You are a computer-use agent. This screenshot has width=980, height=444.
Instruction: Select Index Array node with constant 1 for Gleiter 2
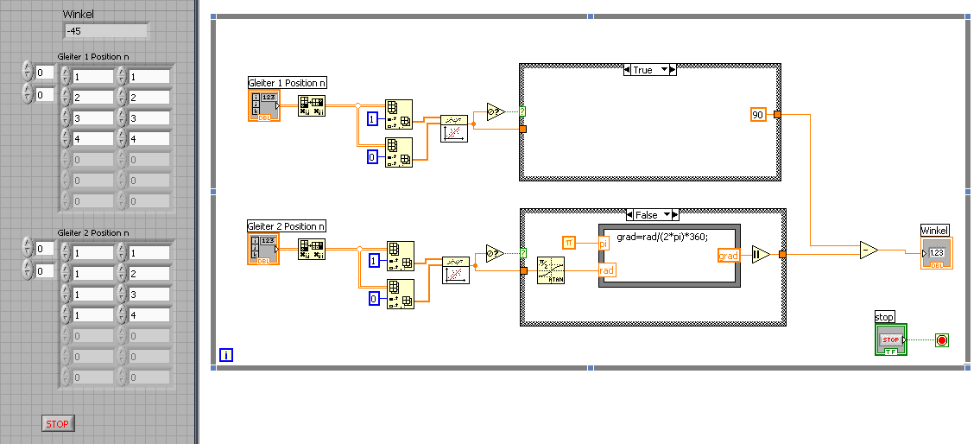click(x=400, y=256)
